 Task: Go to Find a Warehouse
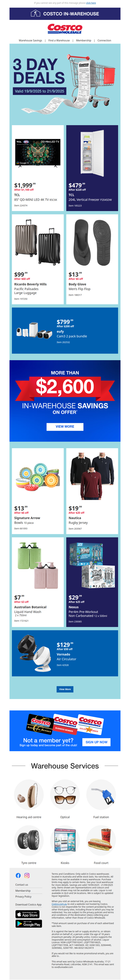(x=59, y=40)
